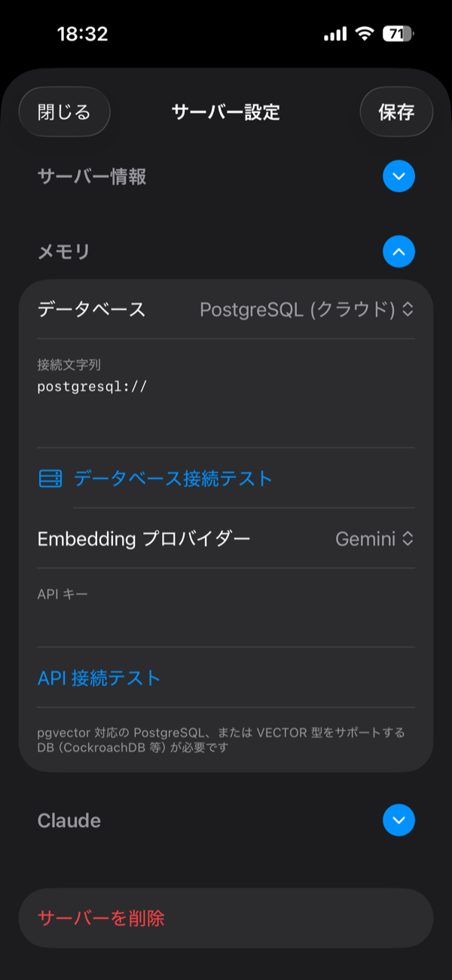Run データベース接続テスト
The height and width of the screenshot is (980, 452).
pos(172,478)
